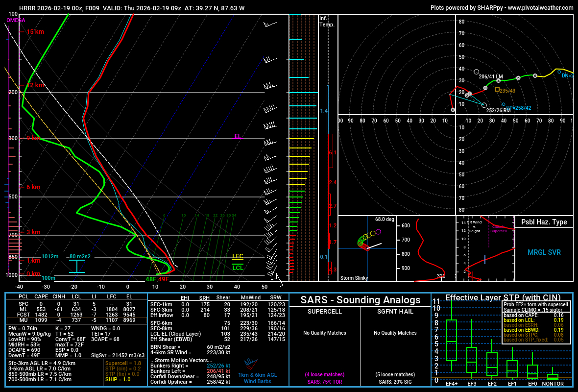The image size is (578, 392).
Task: Click the cyan 80 m2s2 helicity bracket
Action: point(77,265)
